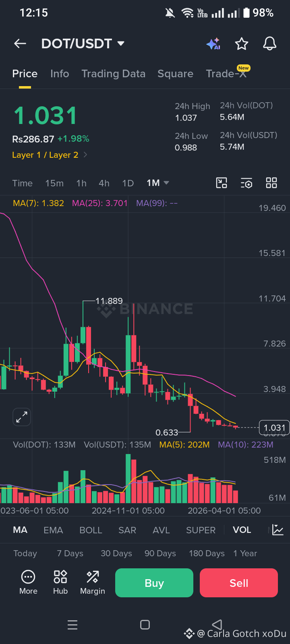This screenshot has width=290, height=644.
Task: Open the More menu icon
Action: 28,582
